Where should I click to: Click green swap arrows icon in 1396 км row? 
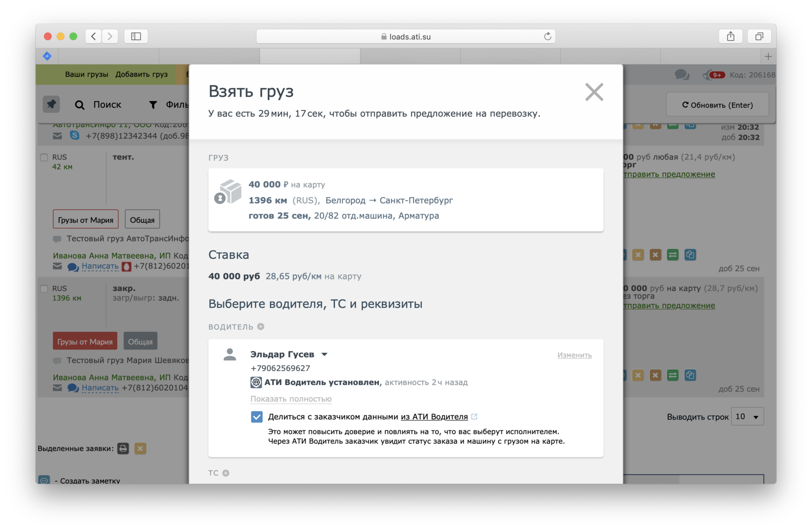tap(672, 375)
